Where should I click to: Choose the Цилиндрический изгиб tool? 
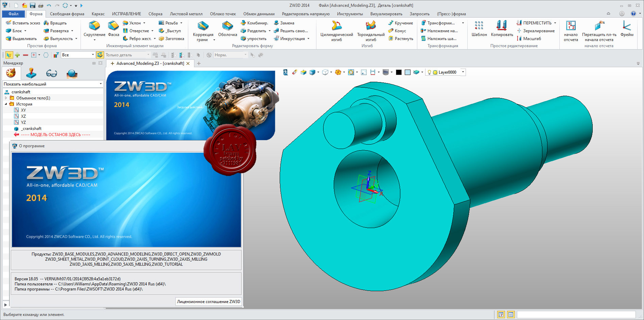[336, 31]
